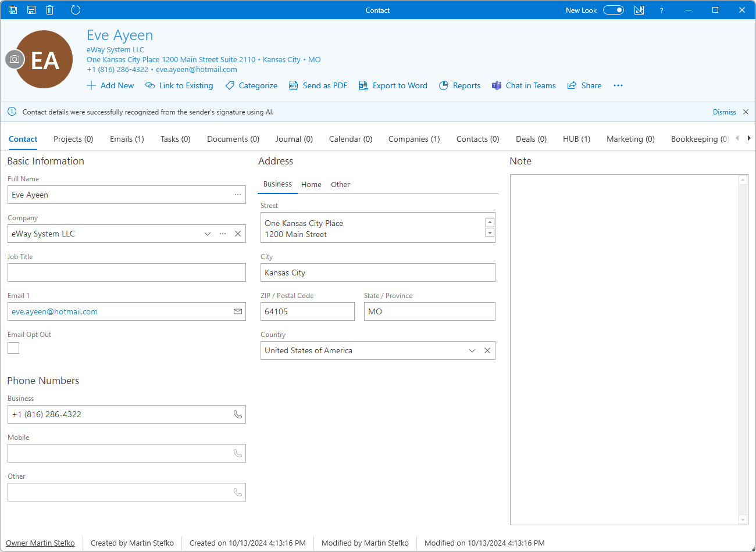Expand the Company dropdown arrow

208,234
